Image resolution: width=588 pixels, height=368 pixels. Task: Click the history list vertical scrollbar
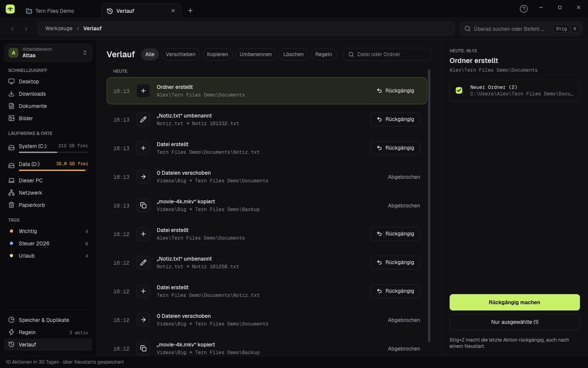point(429,206)
